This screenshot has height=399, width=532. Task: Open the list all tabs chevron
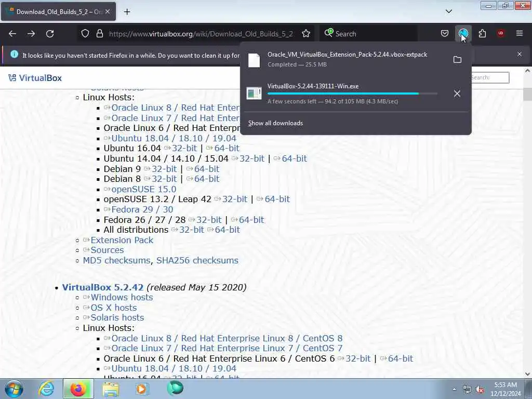click(x=448, y=11)
